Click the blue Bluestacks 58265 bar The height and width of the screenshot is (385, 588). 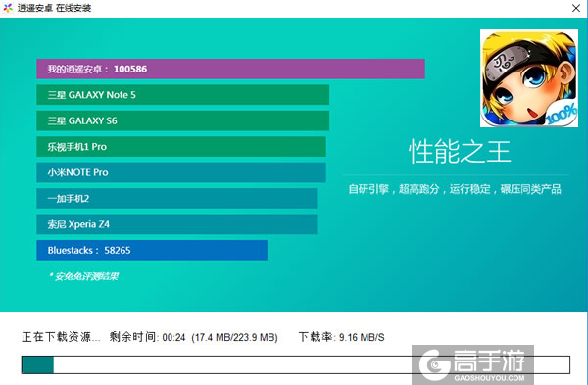click(152, 250)
